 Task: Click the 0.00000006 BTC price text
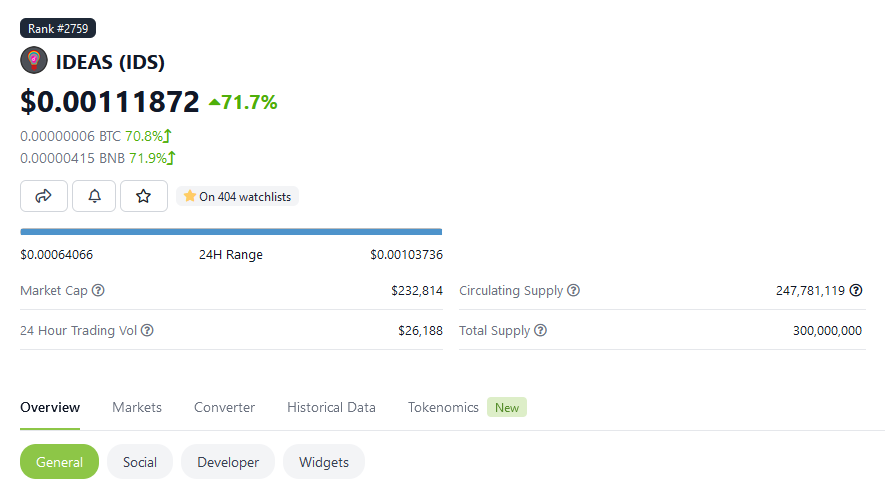coord(71,136)
